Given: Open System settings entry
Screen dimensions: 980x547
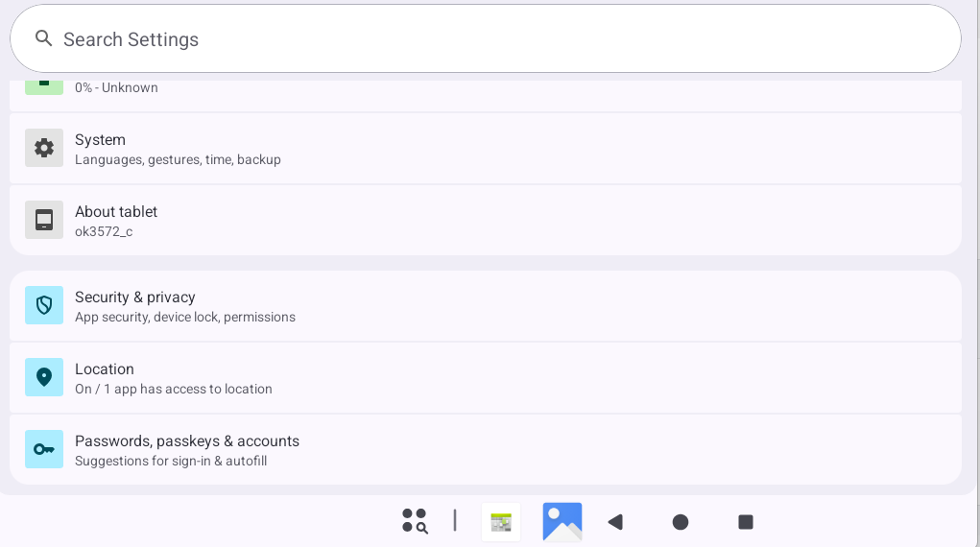Looking at the screenshot, I should pos(485,149).
